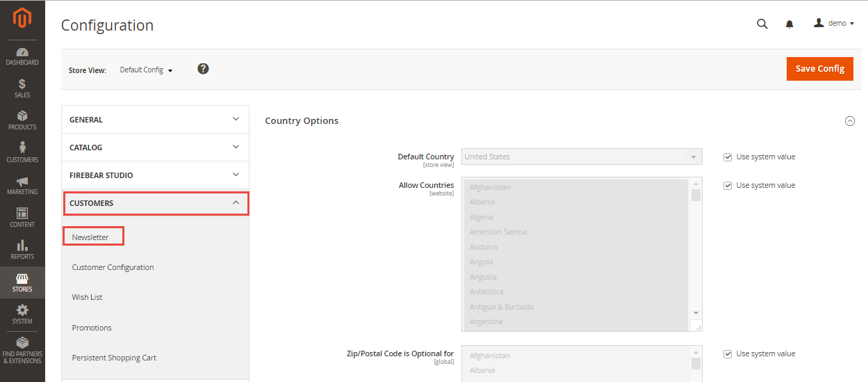Screen dimensions: 868x382
Task: Collapse the Country Options section
Action: (x=849, y=121)
